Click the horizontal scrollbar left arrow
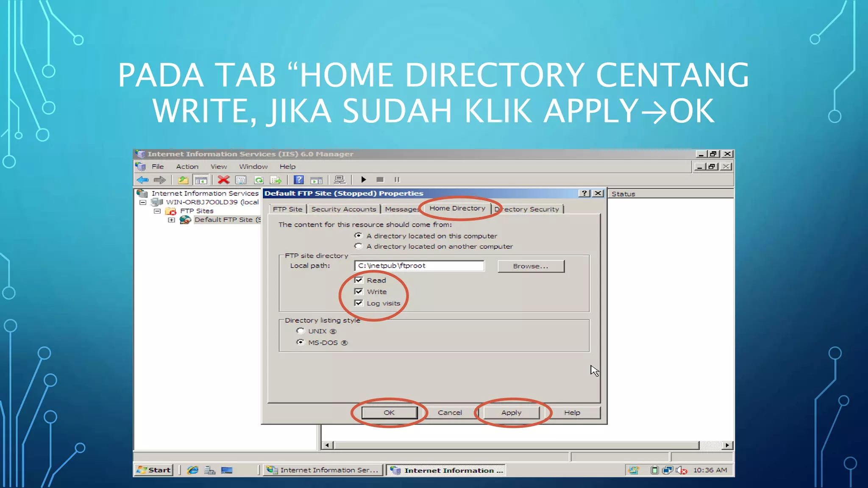The height and width of the screenshot is (488, 868). click(x=327, y=445)
